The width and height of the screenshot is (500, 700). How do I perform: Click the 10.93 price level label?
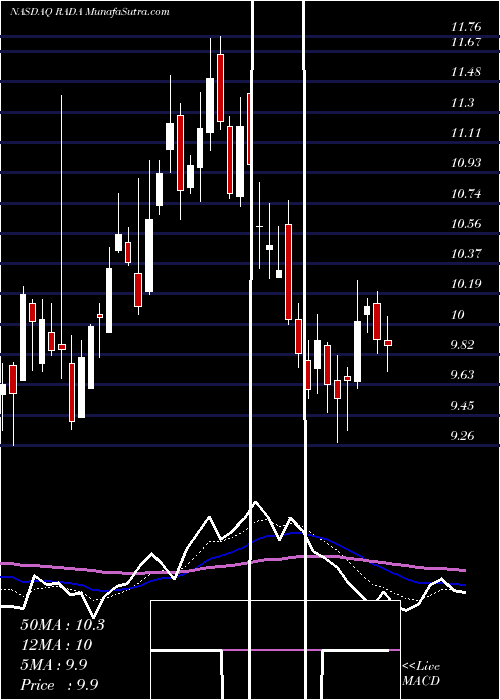(466, 162)
